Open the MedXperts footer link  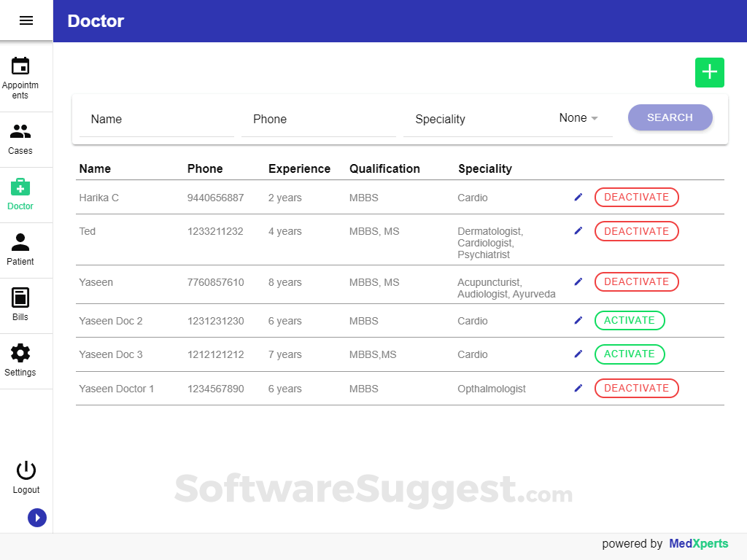698,543
